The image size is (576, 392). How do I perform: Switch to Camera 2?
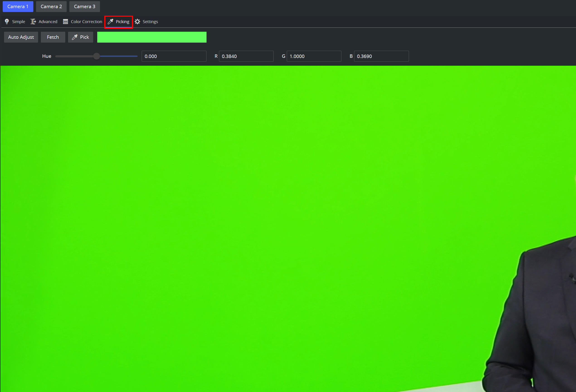(x=51, y=6)
